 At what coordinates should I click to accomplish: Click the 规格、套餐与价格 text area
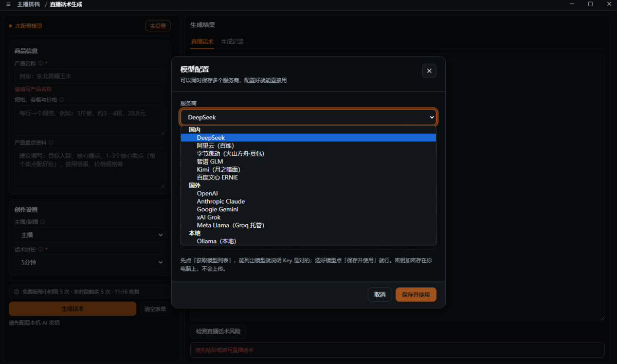pos(89,120)
